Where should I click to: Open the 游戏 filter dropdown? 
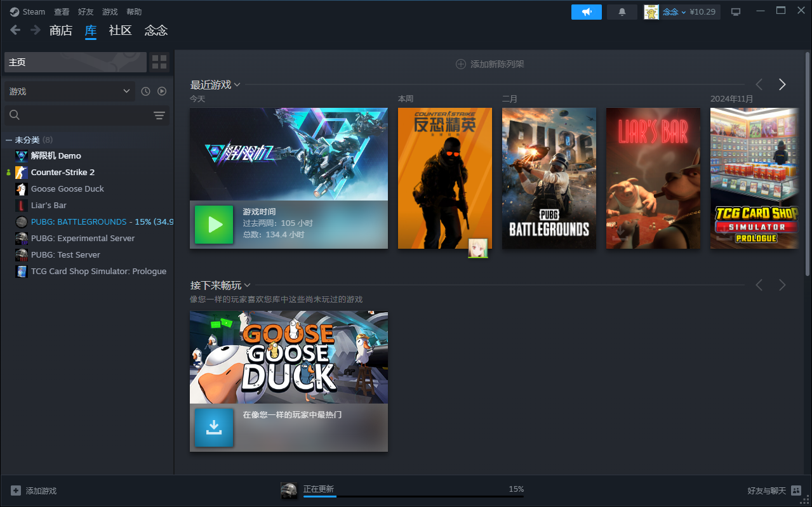tap(69, 91)
